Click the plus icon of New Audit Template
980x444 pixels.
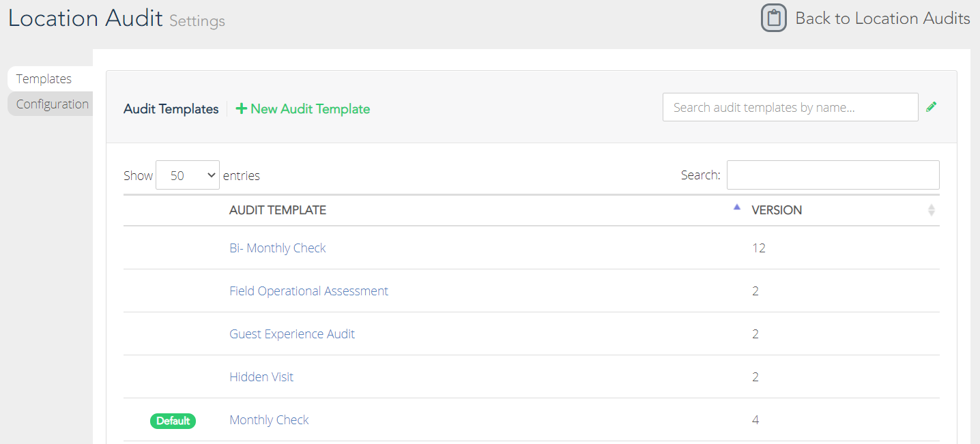coord(241,108)
